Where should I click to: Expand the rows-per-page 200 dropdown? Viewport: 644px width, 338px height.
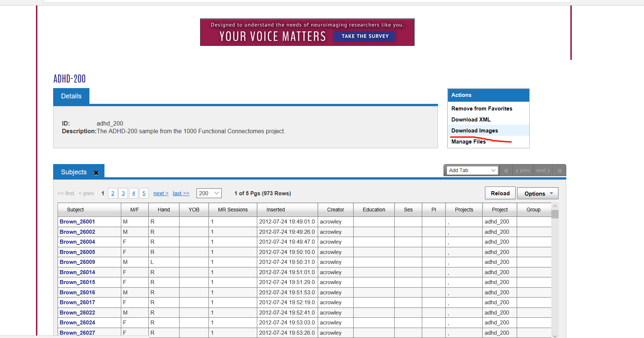coord(209,193)
